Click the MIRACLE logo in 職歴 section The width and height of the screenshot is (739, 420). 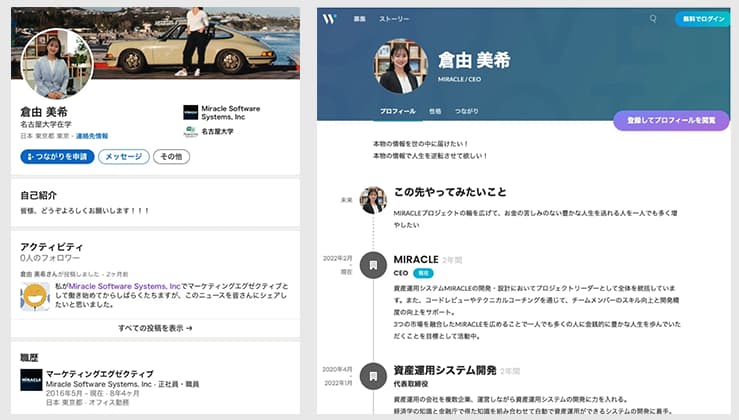pyautogui.click(x=32, y=380)
